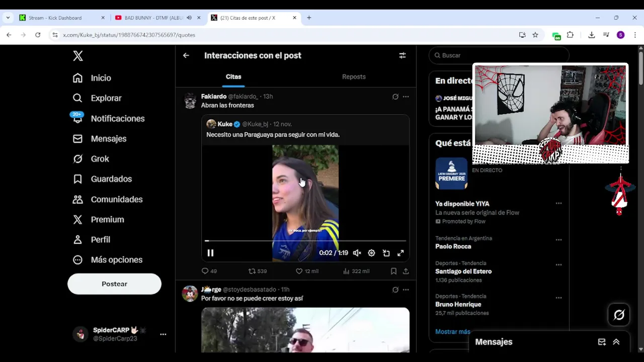Click Grok icon on Fakiardo's post
Screen dimensions: 644x362
click(395, 97)
